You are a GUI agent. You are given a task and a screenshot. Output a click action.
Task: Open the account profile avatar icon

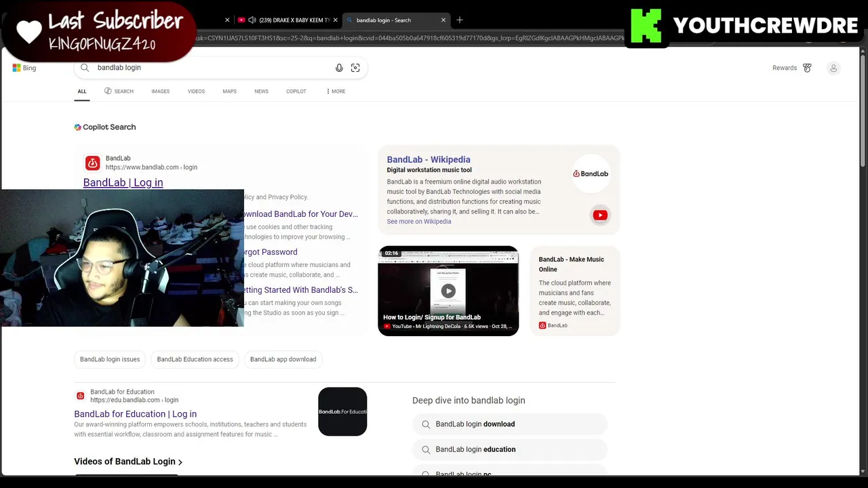click(833, 68)
